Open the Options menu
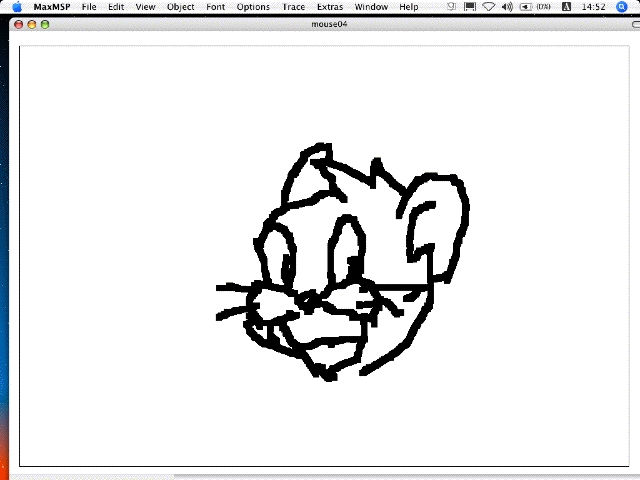This screenshot has width=640, height=480. click(x=253, y=7)
